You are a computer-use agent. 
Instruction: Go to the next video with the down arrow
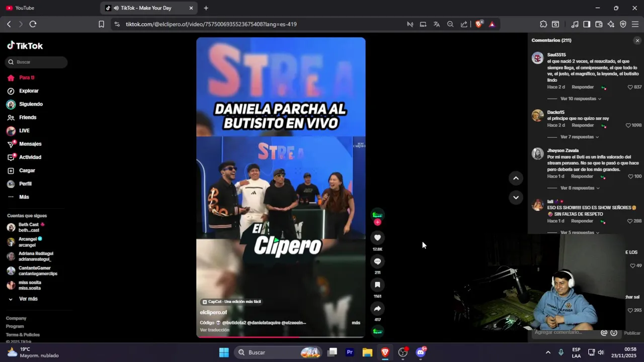tap(516, 197)
